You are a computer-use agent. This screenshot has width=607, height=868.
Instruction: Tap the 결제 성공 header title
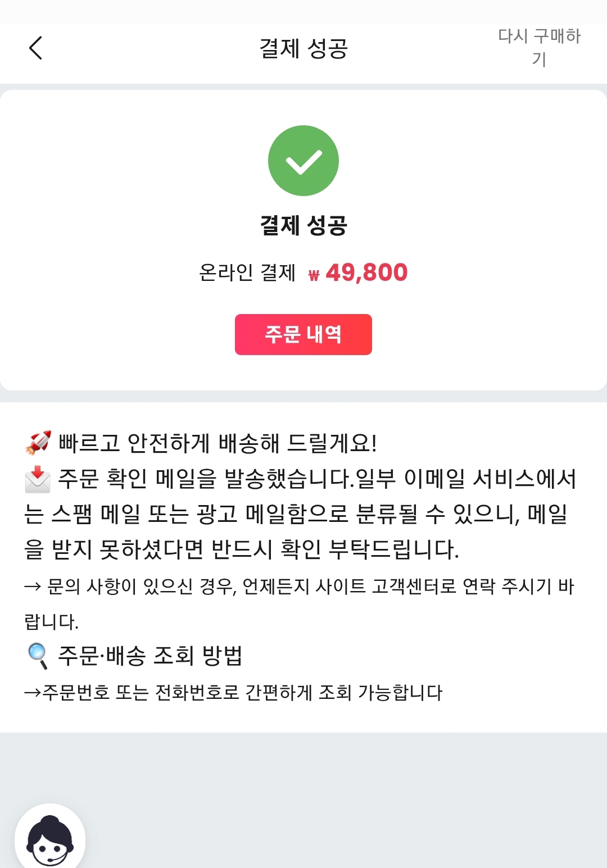tap(303, 48)
